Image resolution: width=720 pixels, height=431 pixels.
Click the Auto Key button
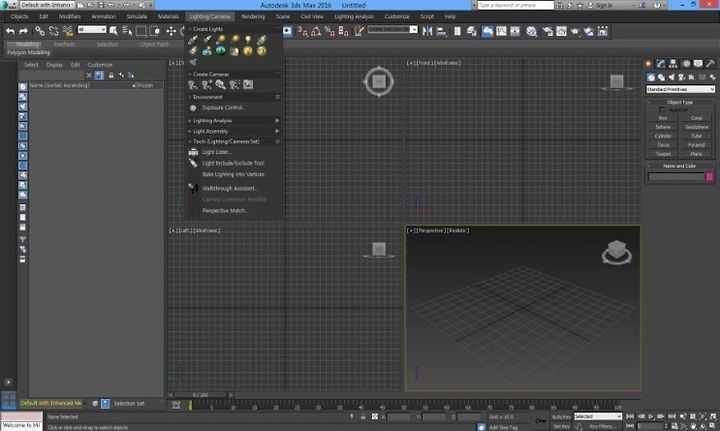pyautogui.click(x=561, y=417)
